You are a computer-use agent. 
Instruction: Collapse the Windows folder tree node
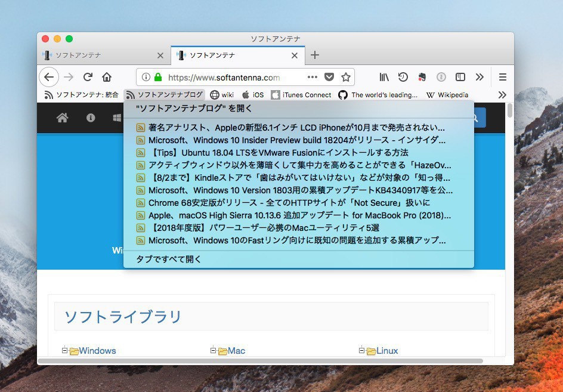[64, 350]
